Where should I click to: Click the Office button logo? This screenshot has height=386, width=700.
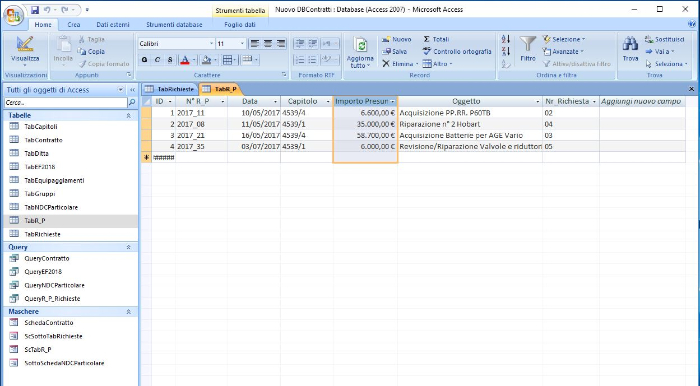[x=13, y=15]
